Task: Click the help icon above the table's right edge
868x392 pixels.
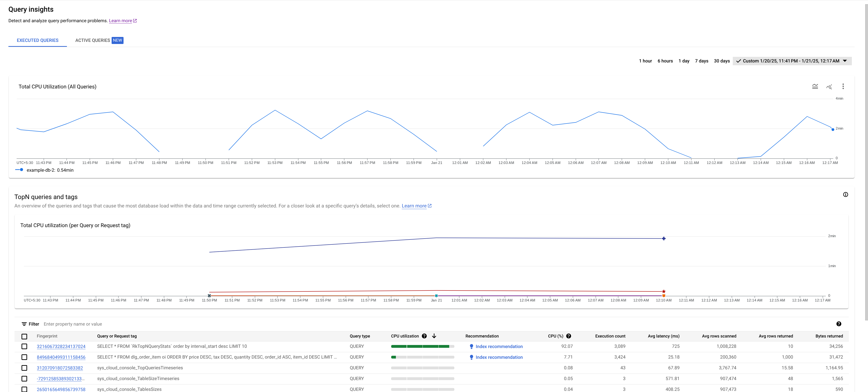Action: 839,324
